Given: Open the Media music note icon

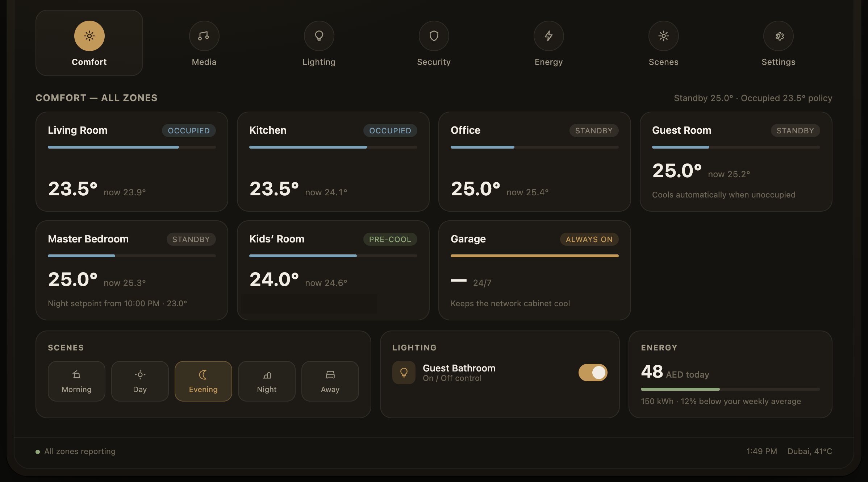Looking at the screenshot, I should [x=204, y=36].
